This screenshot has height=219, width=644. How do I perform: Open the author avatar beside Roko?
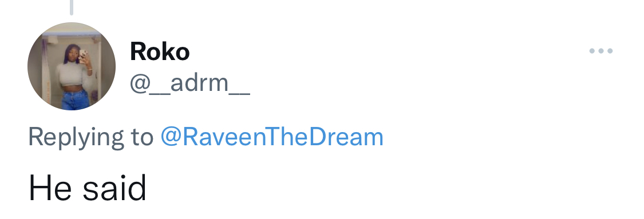(72, 66)
